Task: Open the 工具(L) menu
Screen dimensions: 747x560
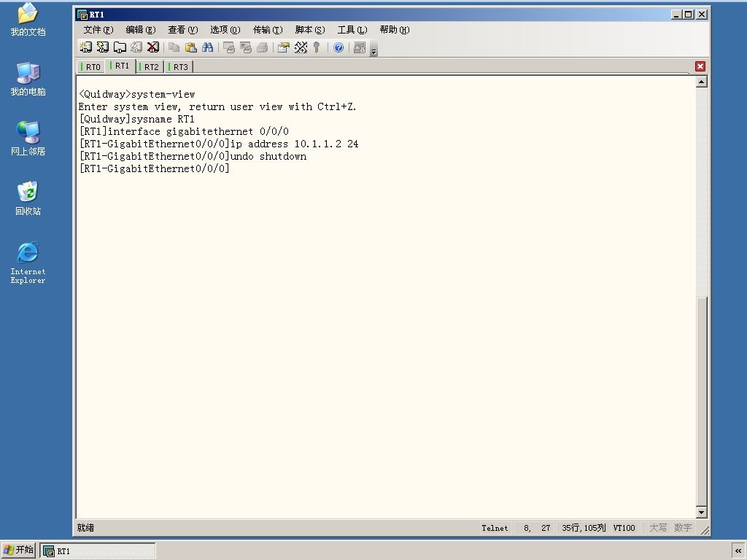Action: click(x=352, y=29)
